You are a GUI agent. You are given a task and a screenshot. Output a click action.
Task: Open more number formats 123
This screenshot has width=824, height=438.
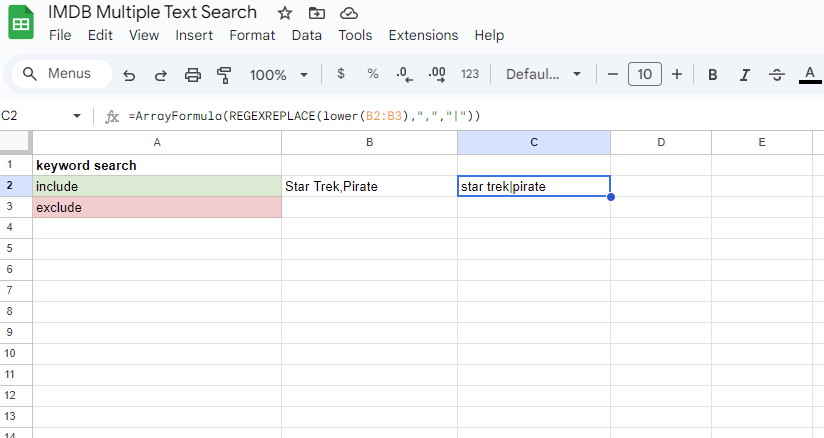pyautogui.click(x=470, y=74)
